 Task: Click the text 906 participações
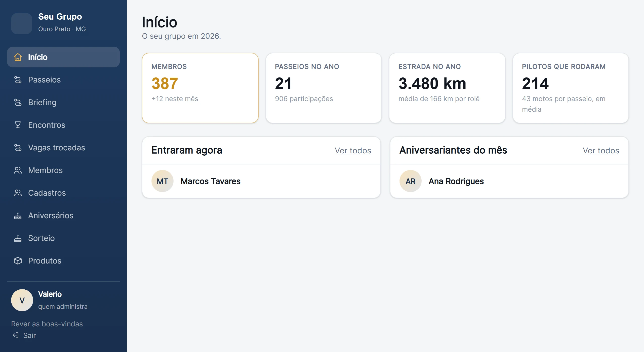304,99
